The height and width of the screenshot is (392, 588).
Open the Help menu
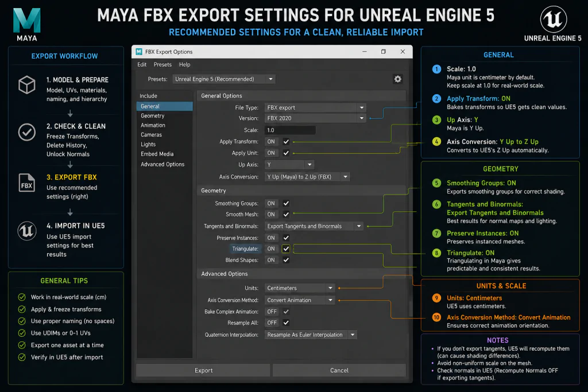184,64
